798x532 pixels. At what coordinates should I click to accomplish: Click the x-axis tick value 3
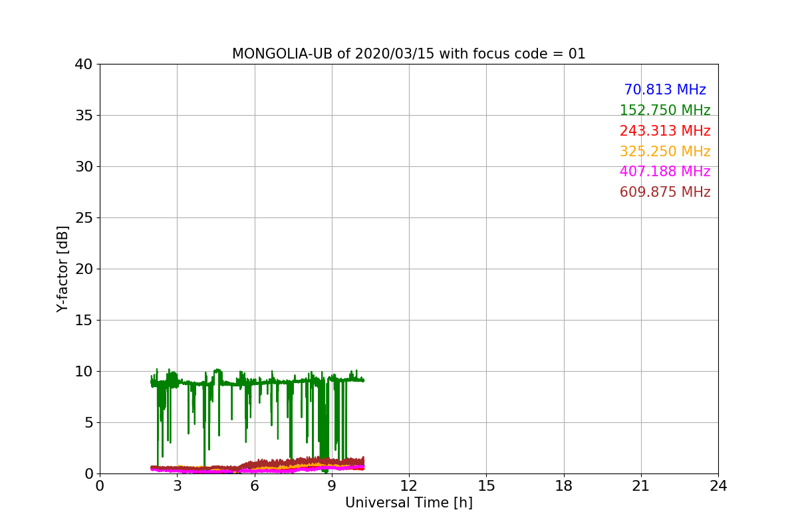(177, 486)
